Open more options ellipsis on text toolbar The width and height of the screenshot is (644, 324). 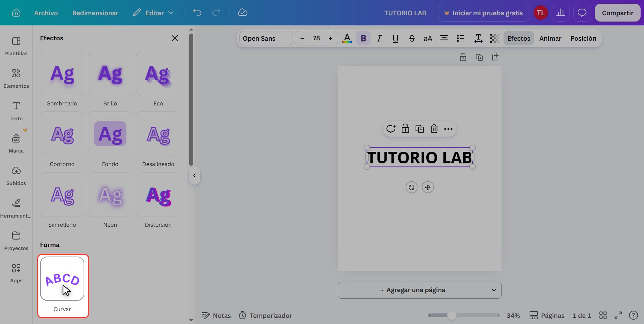pos(448,129)
